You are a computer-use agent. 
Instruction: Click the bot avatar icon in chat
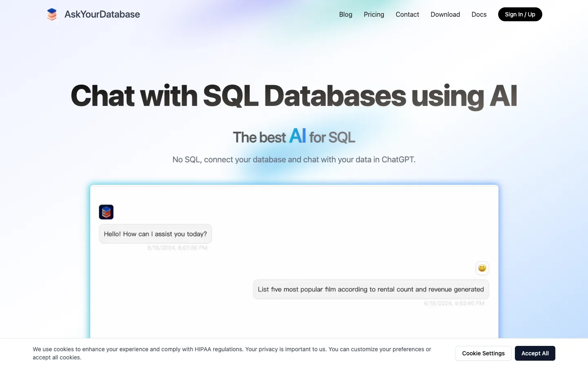point(106,212)
